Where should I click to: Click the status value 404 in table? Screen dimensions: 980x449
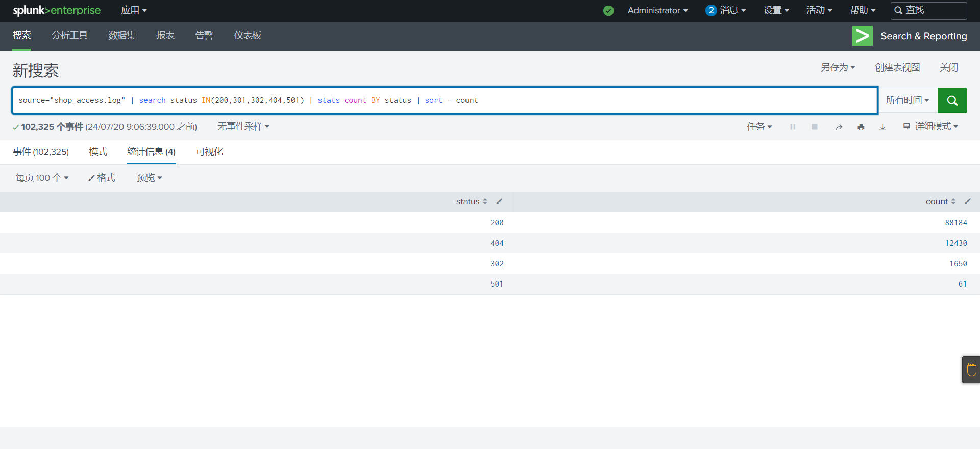(497, 243)
